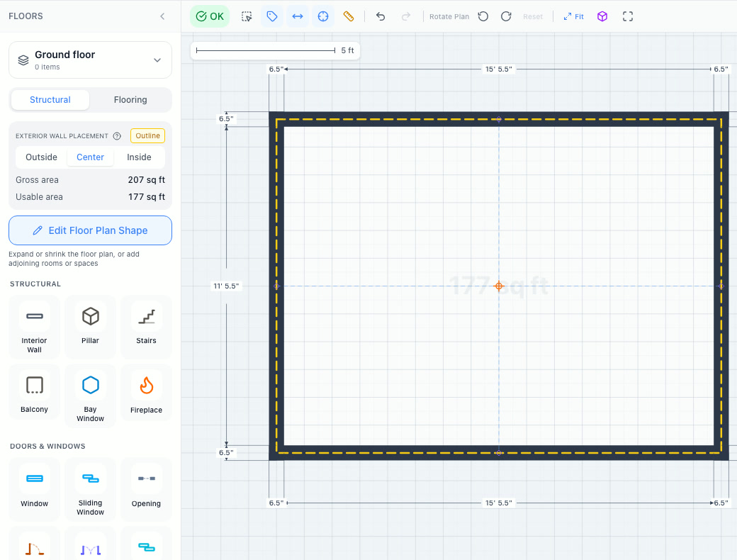The image size is (737, 560).
Task: Click the green OK status button
Action: 210,16
